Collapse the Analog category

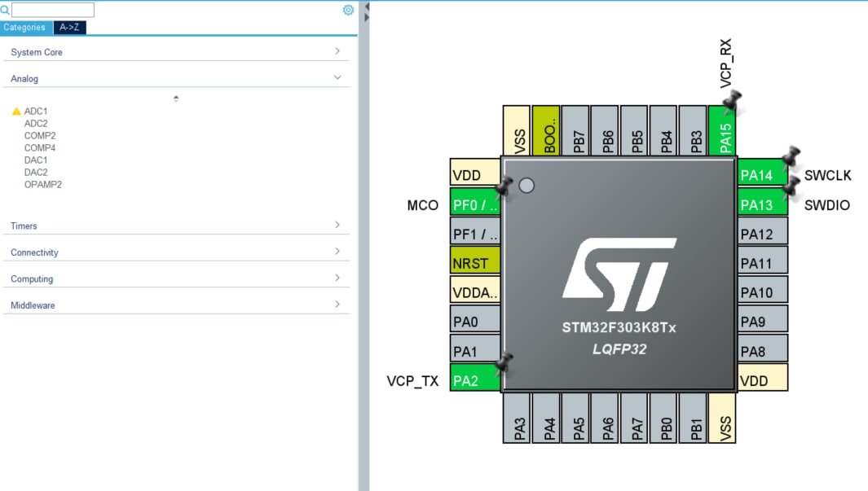176,78
